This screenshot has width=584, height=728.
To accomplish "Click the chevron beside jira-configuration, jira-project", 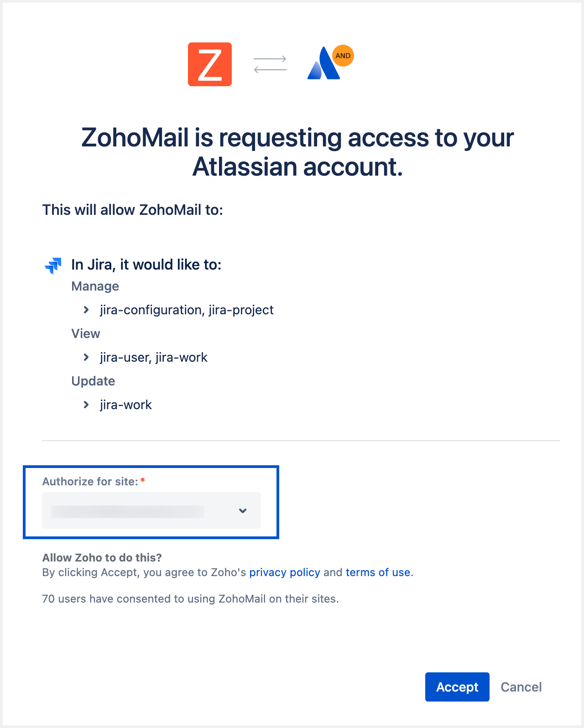I will click(87, 310).
